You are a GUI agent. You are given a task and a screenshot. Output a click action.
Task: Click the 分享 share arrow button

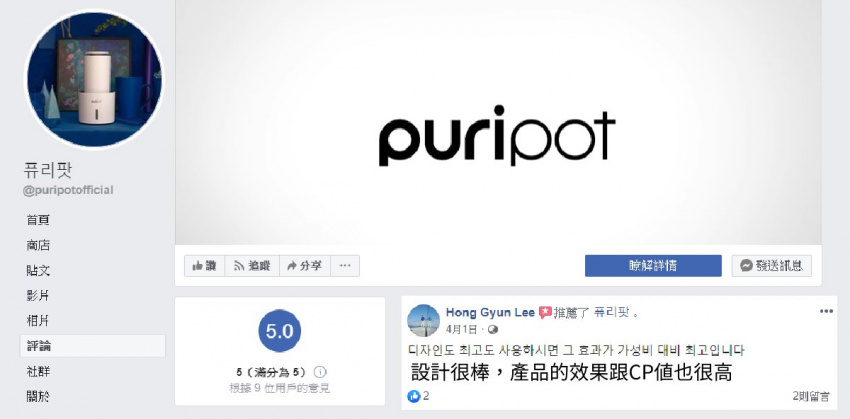coord(305,266)
